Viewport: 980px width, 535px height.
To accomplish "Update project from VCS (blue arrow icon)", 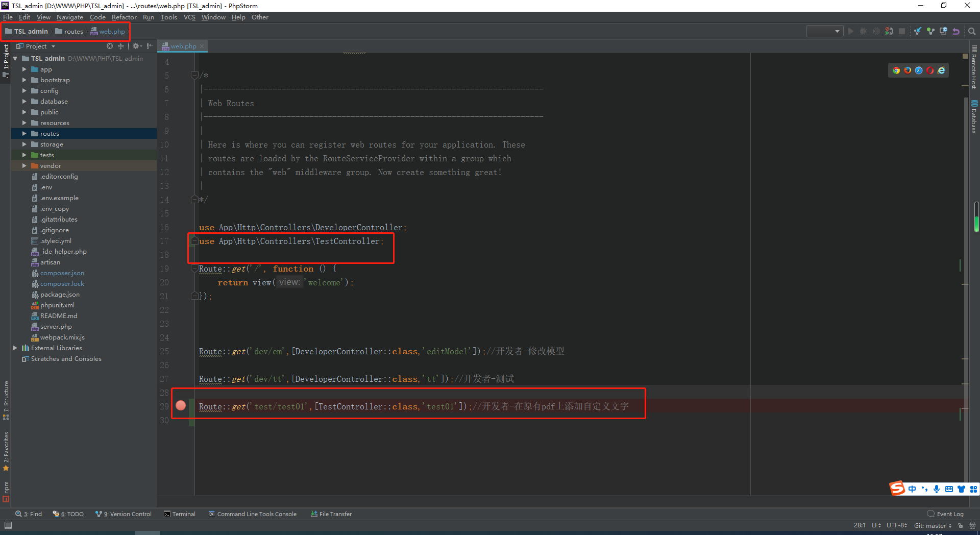I will (x=917, y=31).
